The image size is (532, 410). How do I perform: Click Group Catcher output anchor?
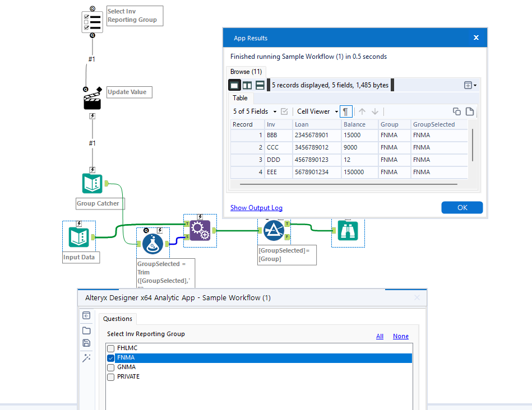point(107,184)
